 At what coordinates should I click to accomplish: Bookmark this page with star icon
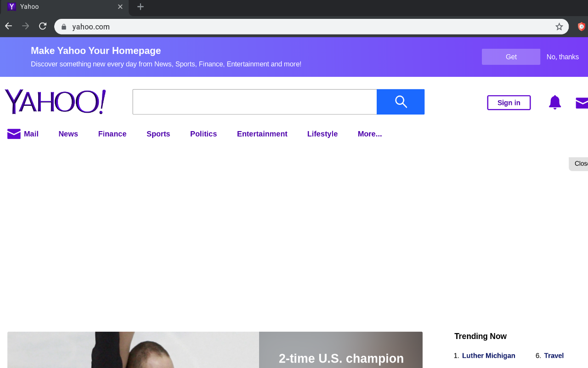(559, 27)
